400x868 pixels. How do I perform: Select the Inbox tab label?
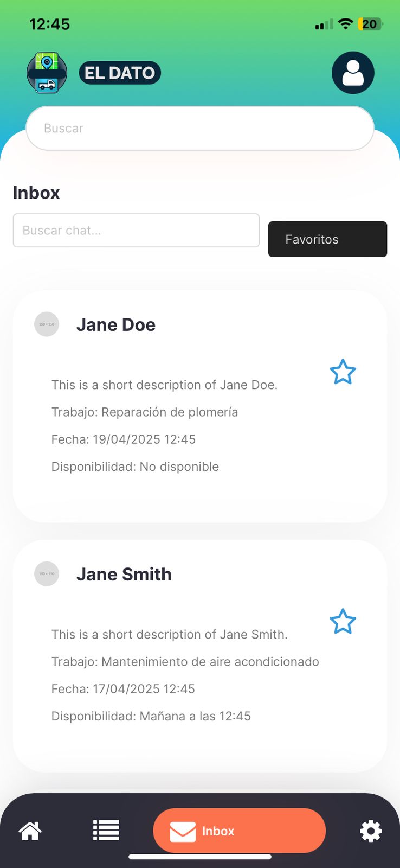click(218, 831)
